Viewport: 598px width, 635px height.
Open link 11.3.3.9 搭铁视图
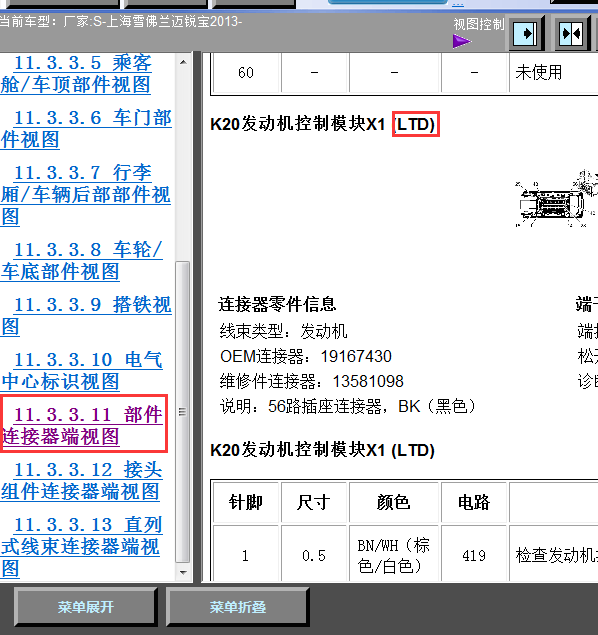(x=86, y=316)
